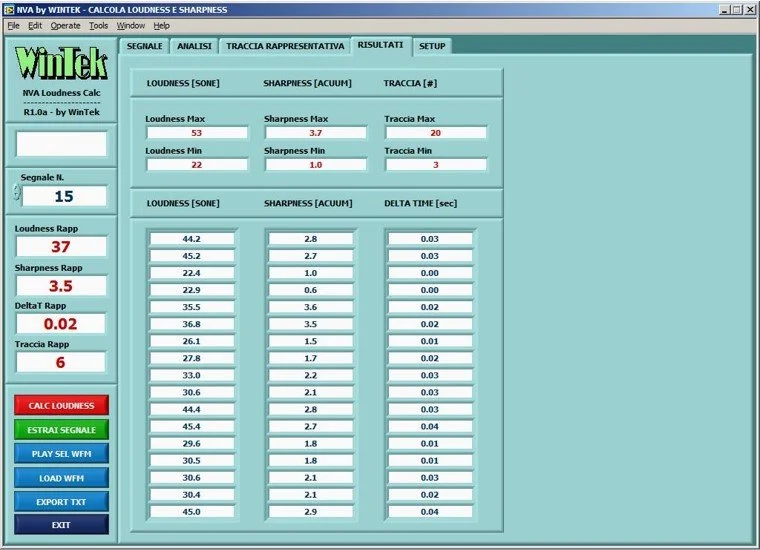Click DeltaT Rapp value 0.02
Image resolution: width=760 pixels, height=550 pixels.
pos(61,323)
